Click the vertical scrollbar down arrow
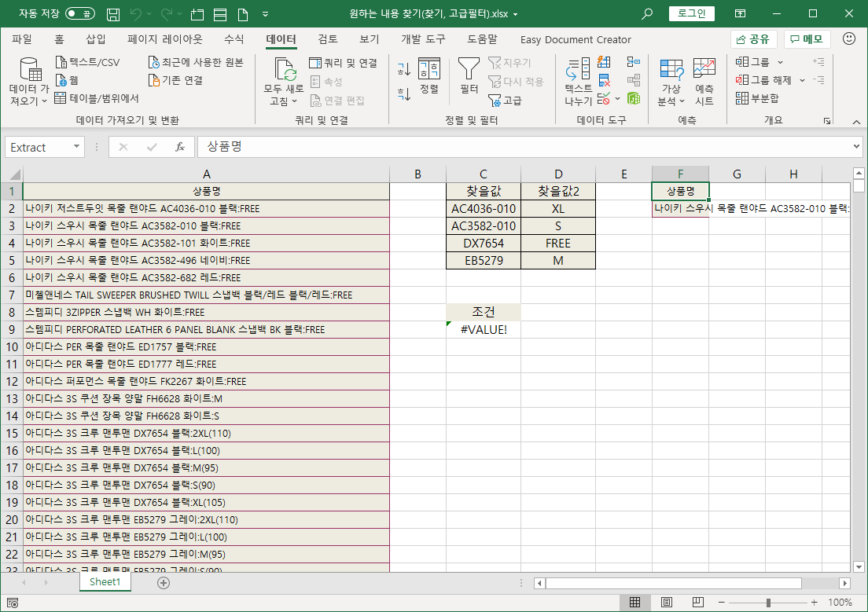 (859, 566)
